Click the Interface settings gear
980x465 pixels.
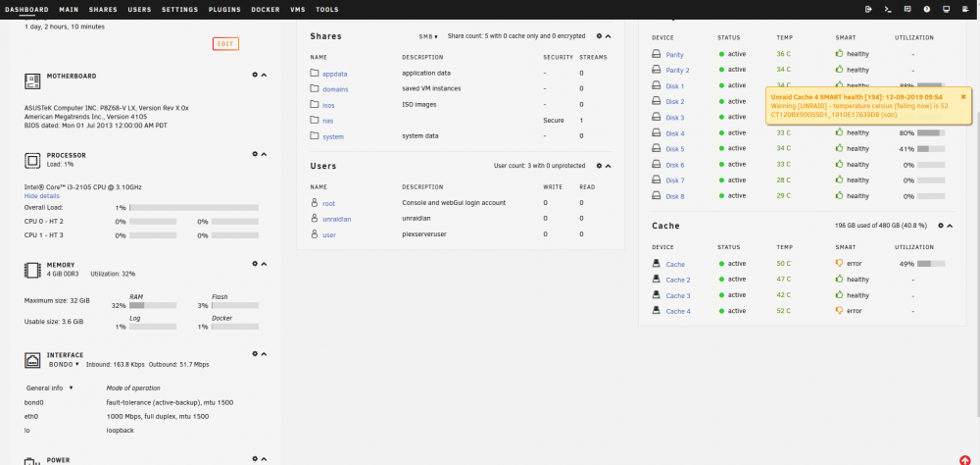255,353
